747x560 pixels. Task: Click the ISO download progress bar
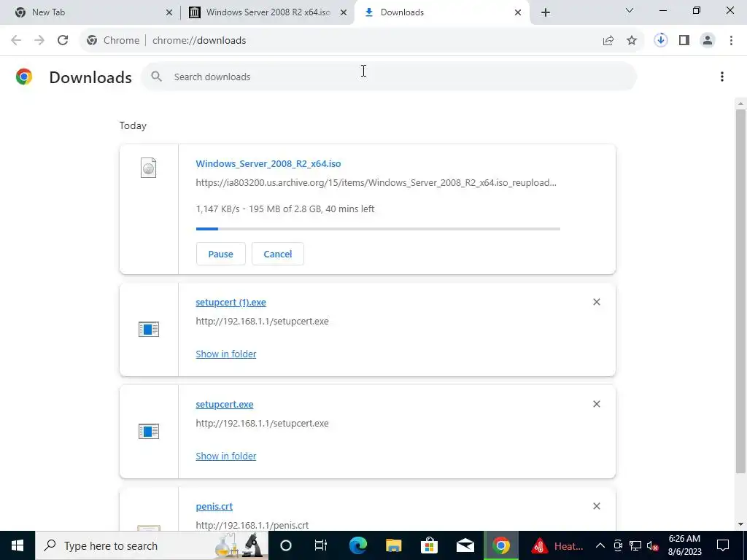(378, 229)
